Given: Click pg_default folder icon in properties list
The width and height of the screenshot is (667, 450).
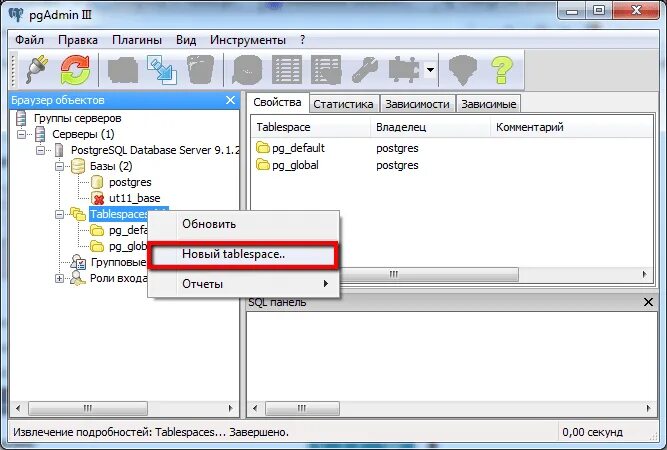Looking at the screenshot, I should [263, 148].
